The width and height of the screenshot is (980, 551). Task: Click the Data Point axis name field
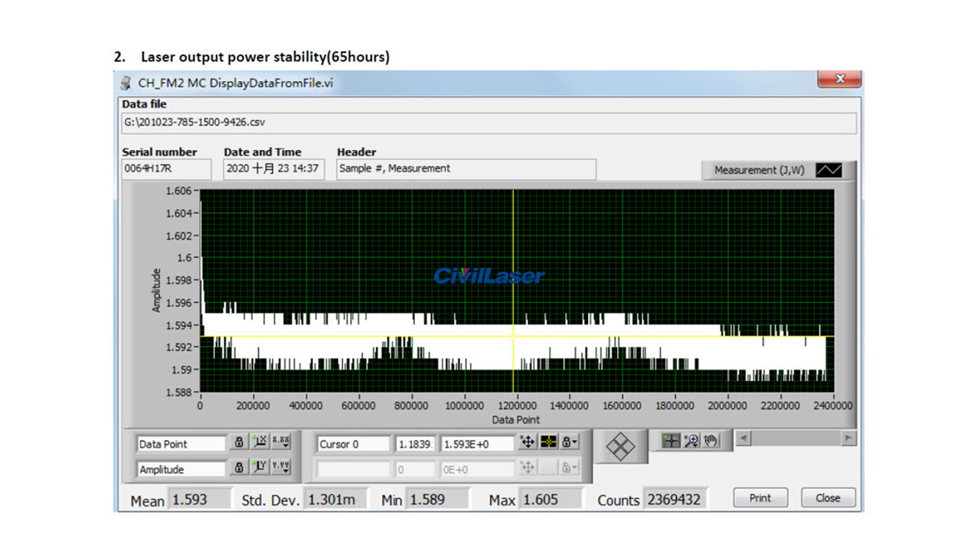181,444
